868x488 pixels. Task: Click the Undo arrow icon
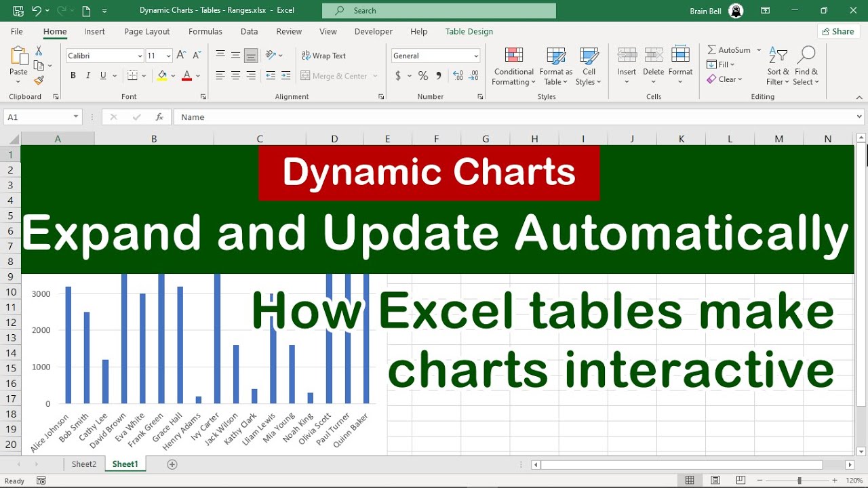coord(37,11)
